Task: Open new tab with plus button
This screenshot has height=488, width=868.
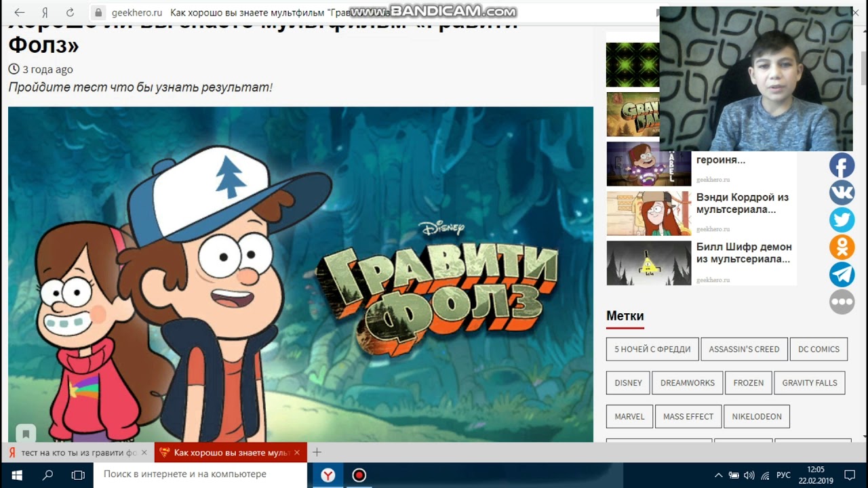Action: 316,452
